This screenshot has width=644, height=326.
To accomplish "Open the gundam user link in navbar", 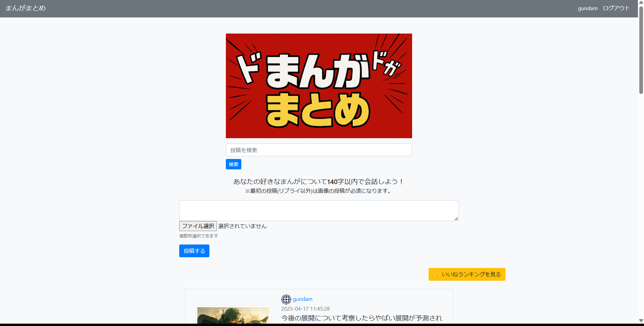I will (x=588, y=8).
